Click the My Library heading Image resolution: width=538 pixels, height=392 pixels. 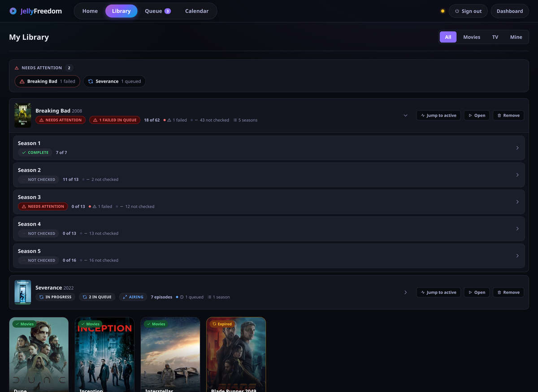(29, 37)
